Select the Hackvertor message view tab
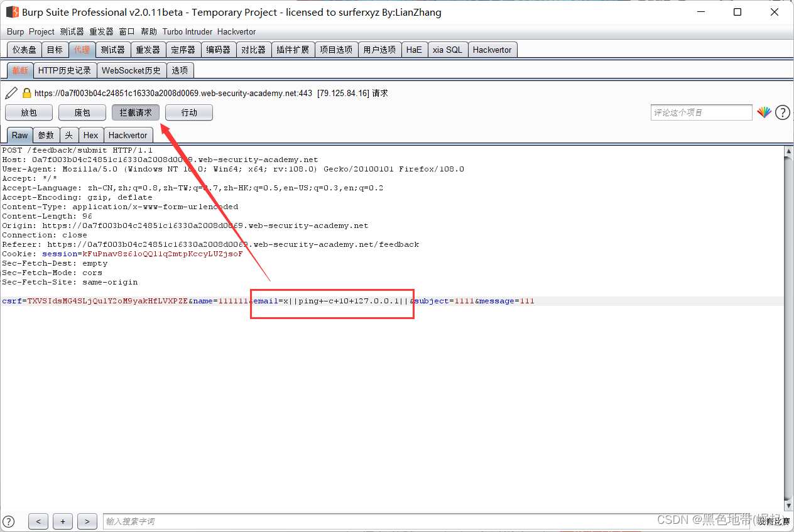794x532 pixels. (128, 135)
